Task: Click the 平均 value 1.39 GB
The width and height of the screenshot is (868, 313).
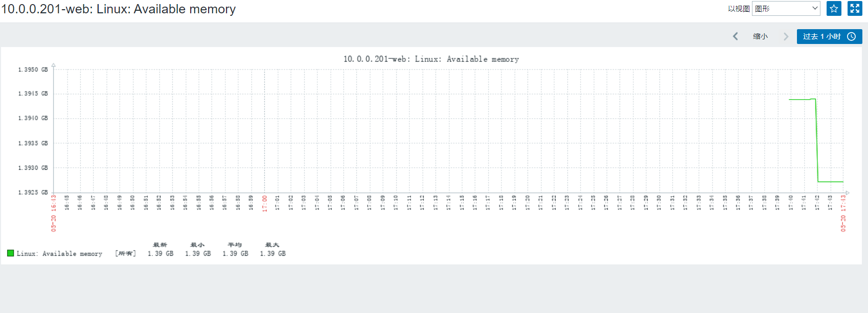Action: pos(235,254)
